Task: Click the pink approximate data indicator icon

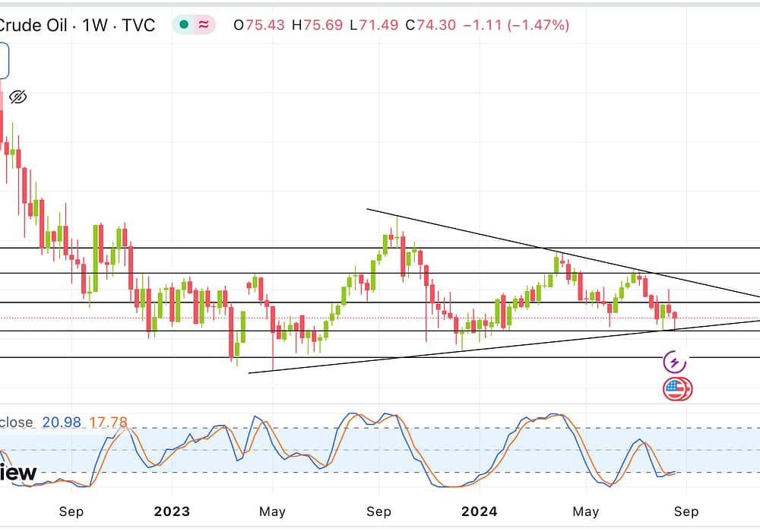Action: tap(204, 25)
